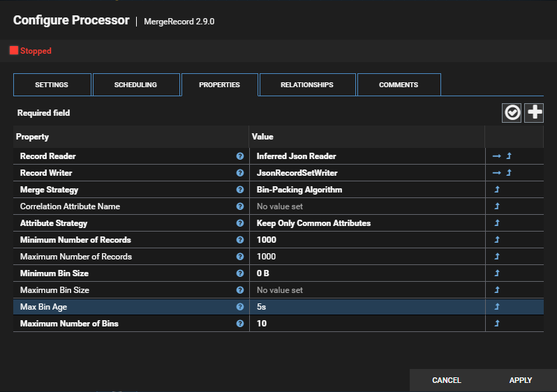
Task: Click help icon for Maximum Bin Size
Action: [240, 290]
